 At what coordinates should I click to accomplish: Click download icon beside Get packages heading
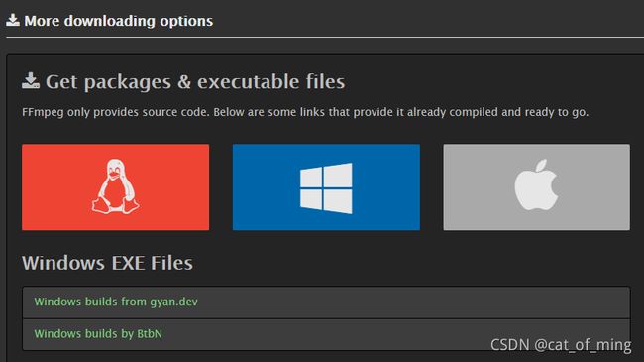[31, 81]
